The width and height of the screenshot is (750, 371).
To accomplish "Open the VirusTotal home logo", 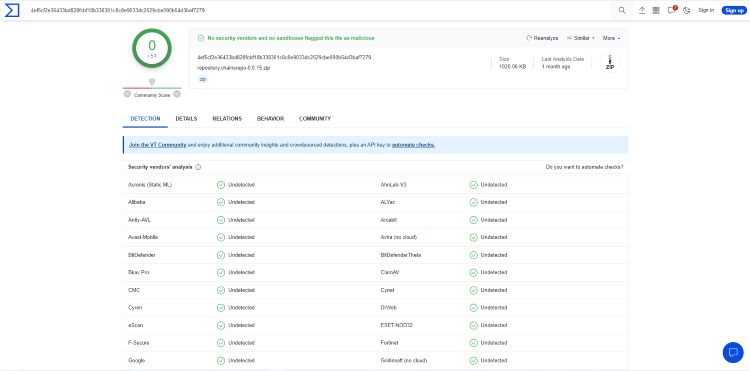I will (x=11, y=10).
